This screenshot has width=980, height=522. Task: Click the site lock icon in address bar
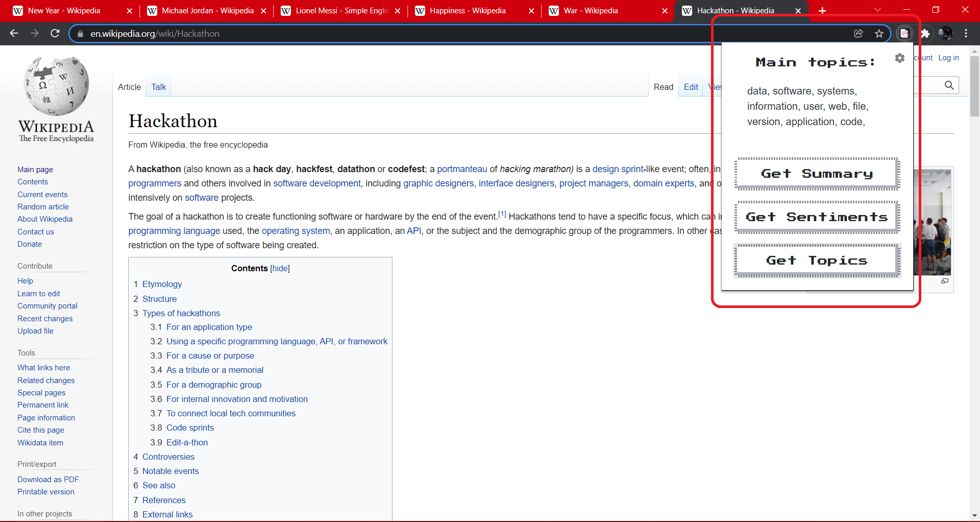pyautogui.click(x=80, y=34)
